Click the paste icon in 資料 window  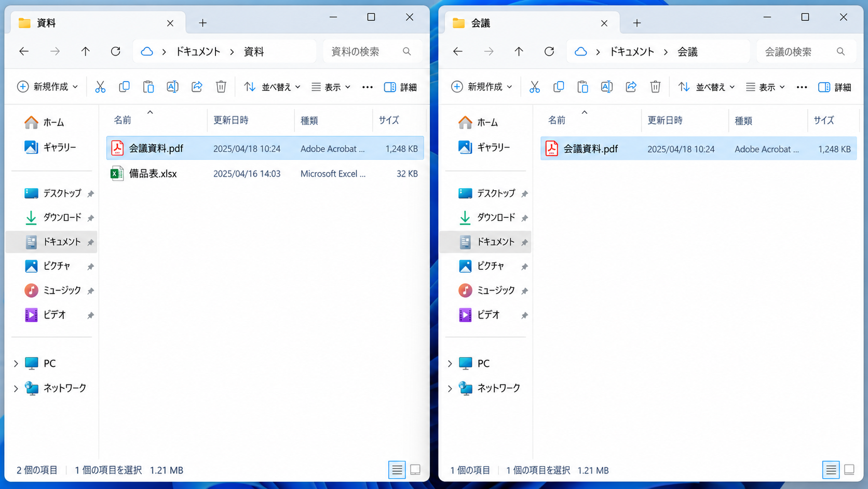[x=148, y=87]
